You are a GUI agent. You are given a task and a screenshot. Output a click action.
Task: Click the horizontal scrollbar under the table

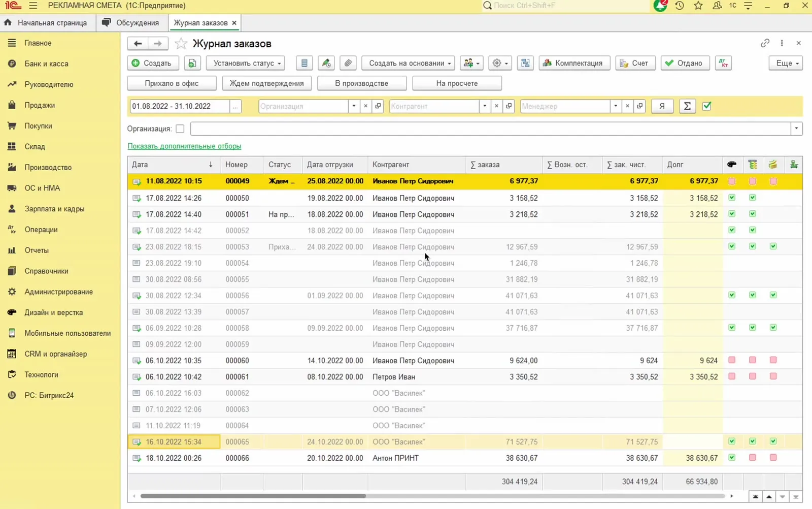pos(253,496)
